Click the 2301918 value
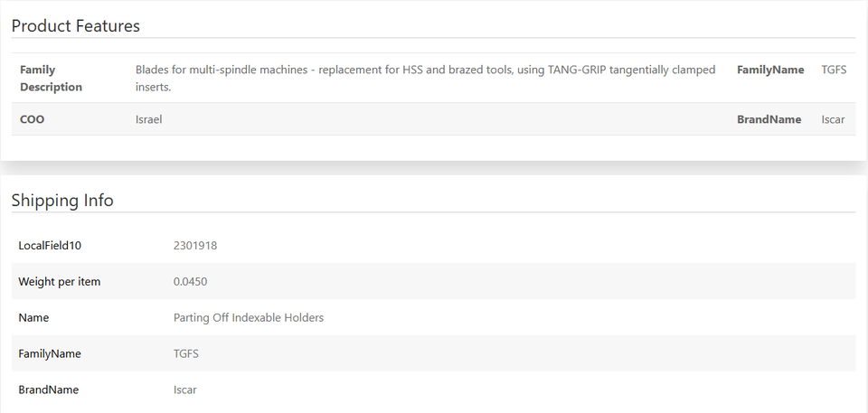Screen dimensions: 868x413 point(195,245)
